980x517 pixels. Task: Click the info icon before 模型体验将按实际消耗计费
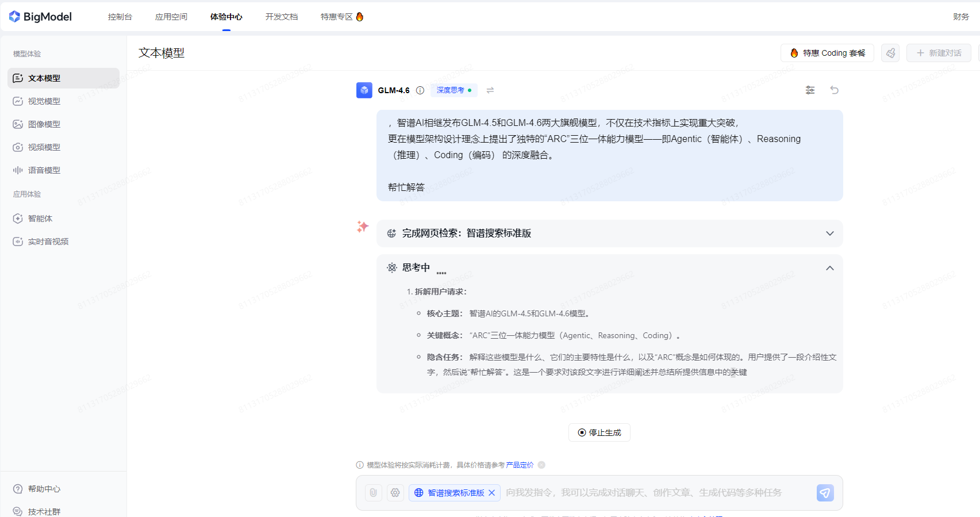pos(360,465)
